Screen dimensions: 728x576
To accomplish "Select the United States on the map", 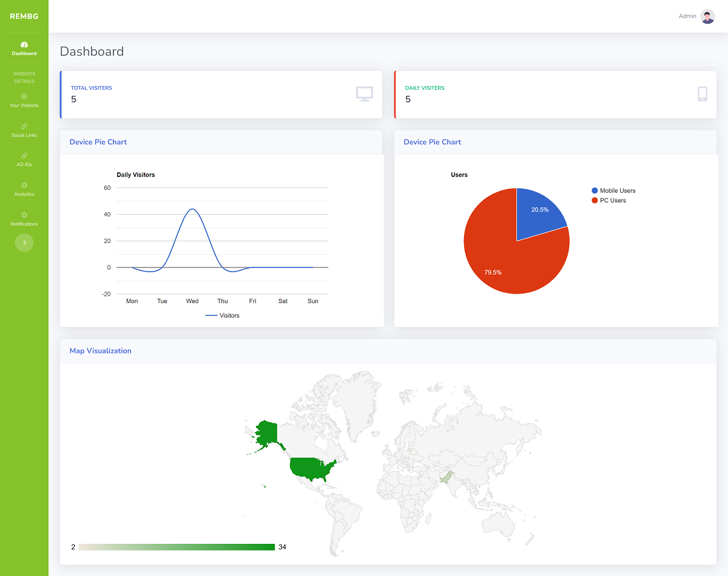I will [311, 469].
